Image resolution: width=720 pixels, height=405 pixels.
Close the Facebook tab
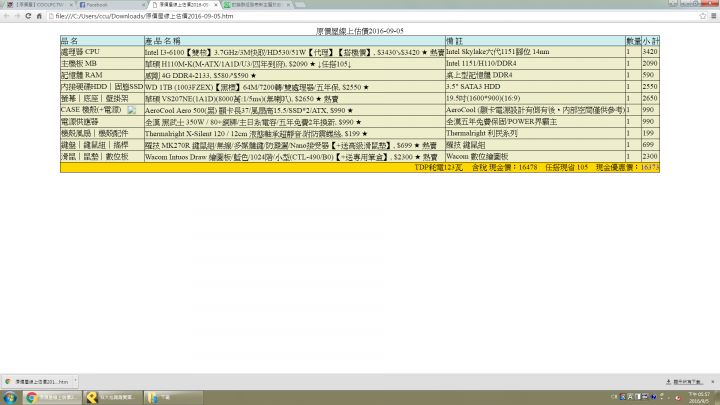(143, 5)
